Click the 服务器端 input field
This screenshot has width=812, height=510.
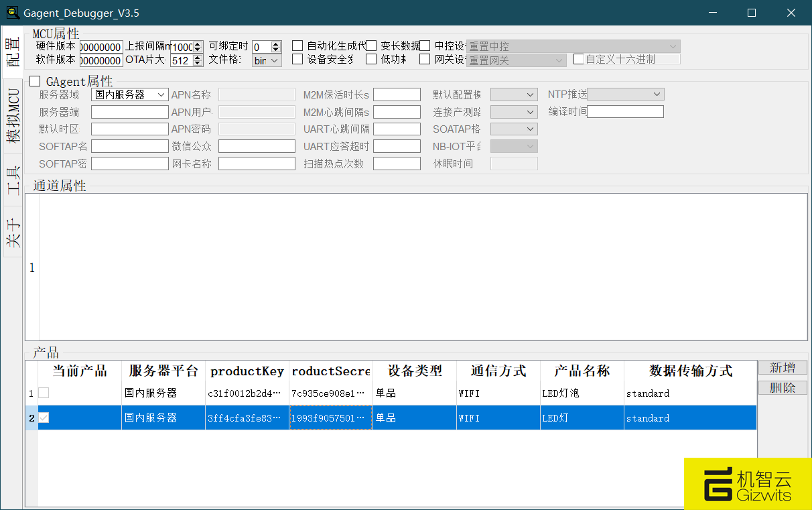129,112
